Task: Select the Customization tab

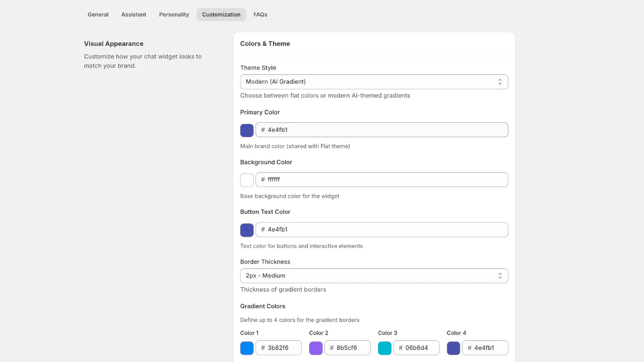Action: point(221,14)
